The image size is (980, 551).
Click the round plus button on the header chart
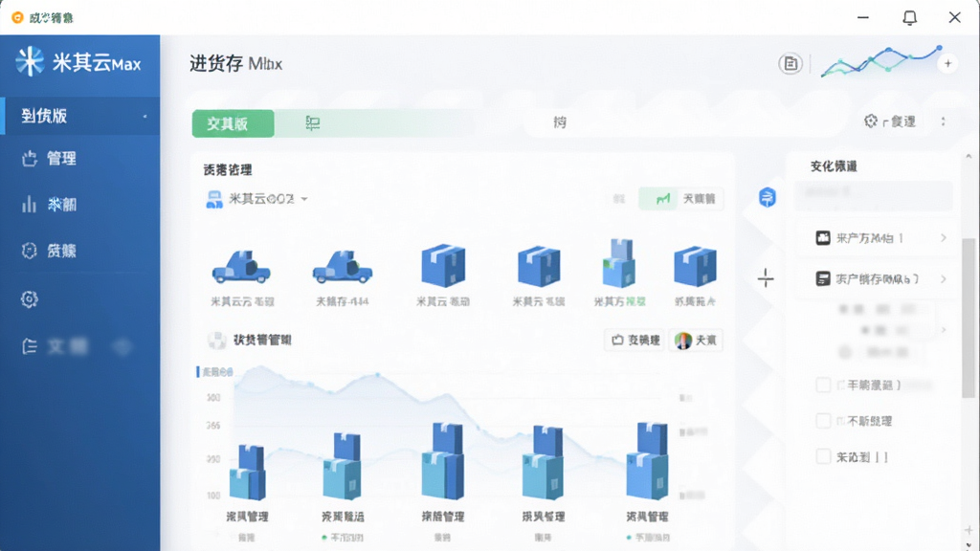(947, 63)
